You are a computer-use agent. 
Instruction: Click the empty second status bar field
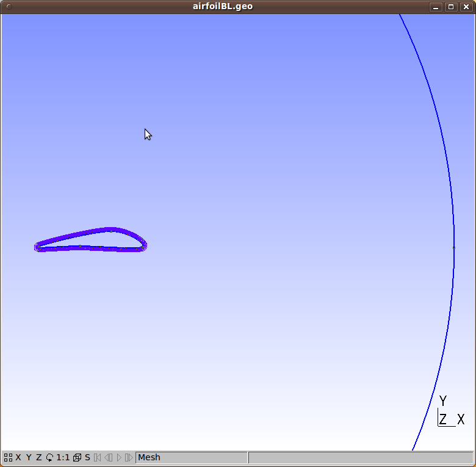tap(361, 458)
